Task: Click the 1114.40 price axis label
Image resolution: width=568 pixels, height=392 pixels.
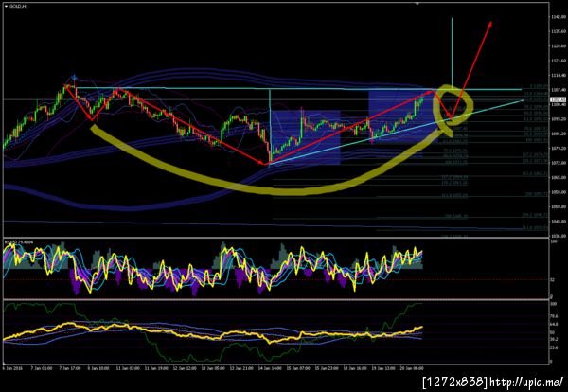Action: pyautogui.click(x=558, y=75)
